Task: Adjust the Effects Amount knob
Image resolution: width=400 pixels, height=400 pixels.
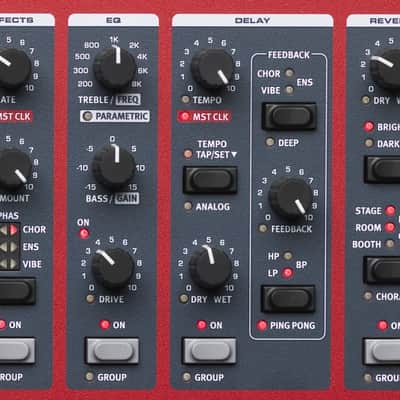Action: 13,170
